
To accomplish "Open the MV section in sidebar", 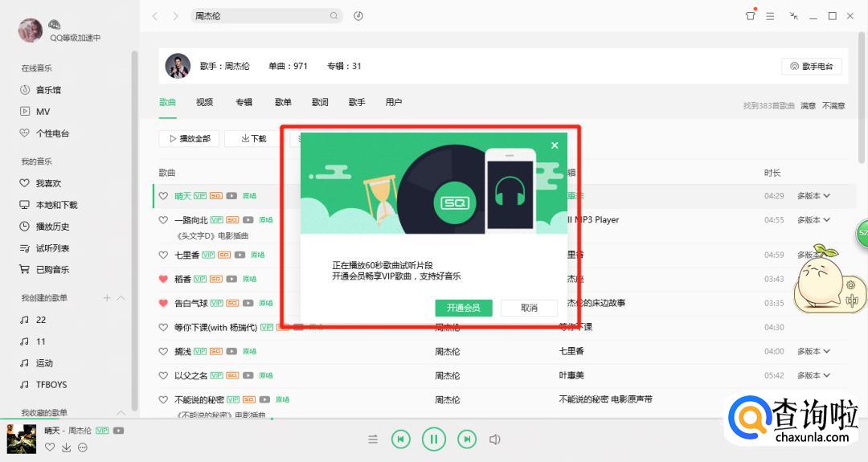I will click(35, 111).
